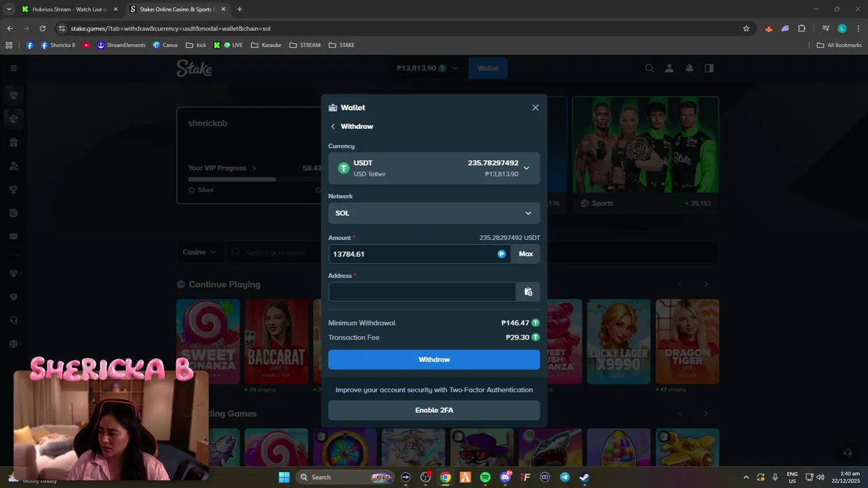The height and width of the screenshot is (488, 868).
Task: Click the Sports card image
Action: [x=646, y=144]
